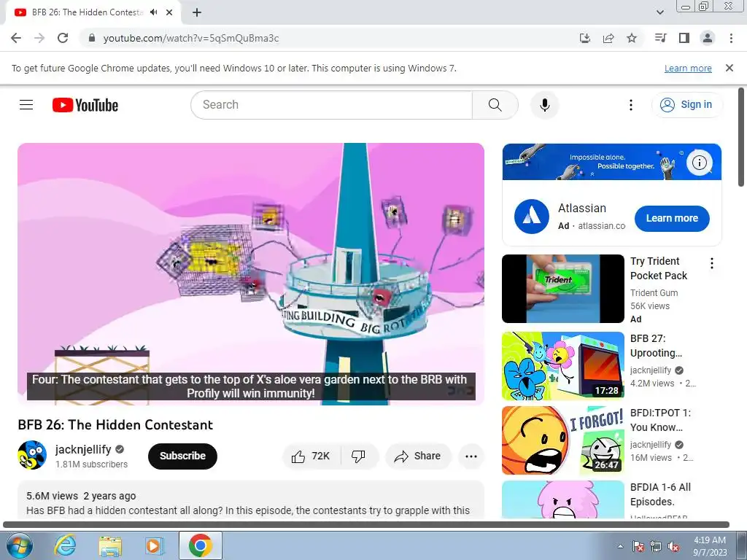Click the page vertical scrollbar
The height and width of the screenshot is (560, 747).
click(x=741, y=137)
